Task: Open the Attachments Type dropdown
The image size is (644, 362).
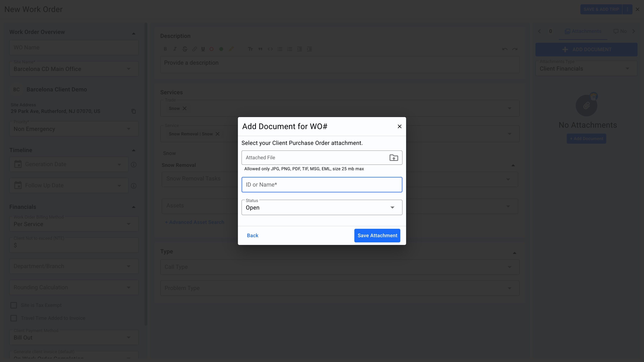Action: 586,69
